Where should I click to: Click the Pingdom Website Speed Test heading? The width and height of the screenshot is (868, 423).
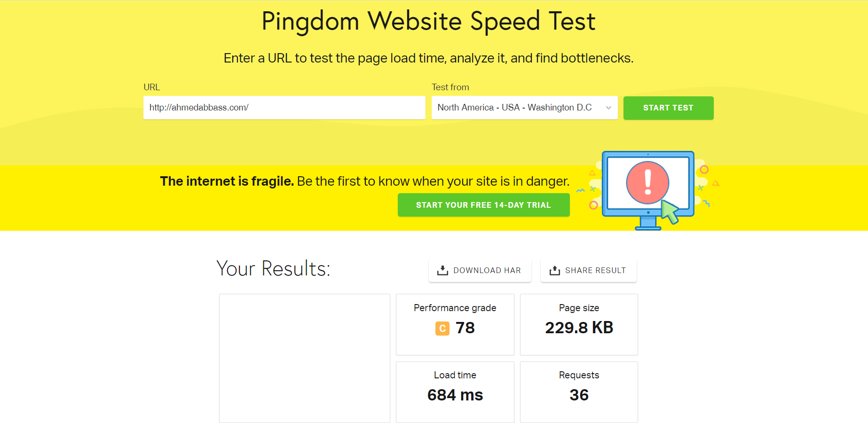point(428,22)
